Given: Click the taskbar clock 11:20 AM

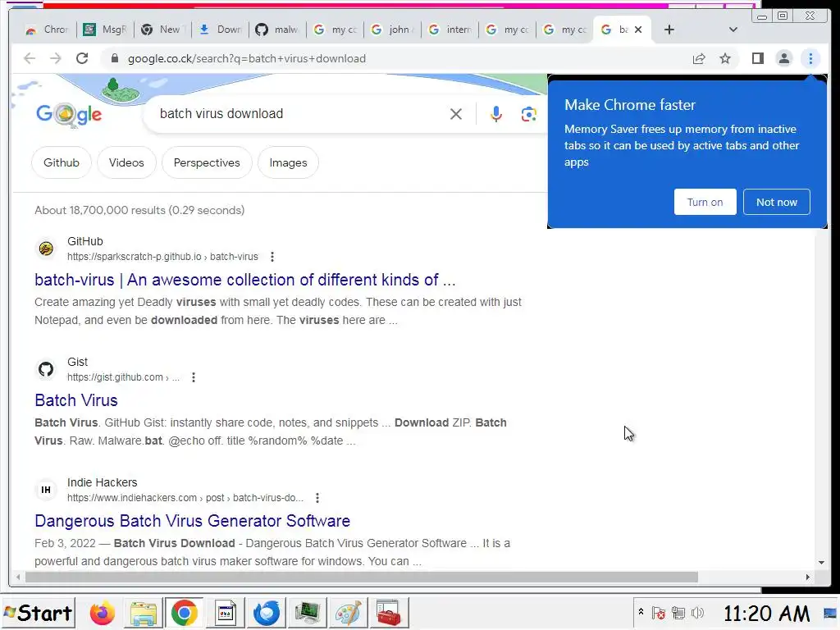Looking at the screenshot, I should click(x=767, y=613).
